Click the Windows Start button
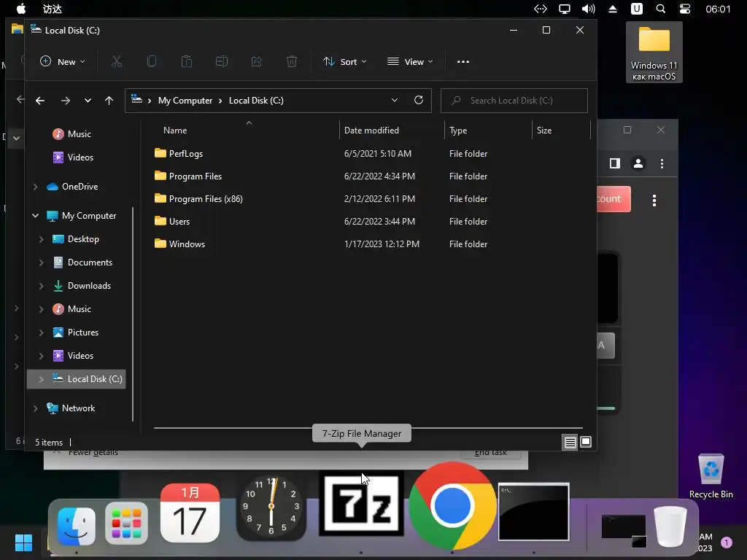 point(23,542)
